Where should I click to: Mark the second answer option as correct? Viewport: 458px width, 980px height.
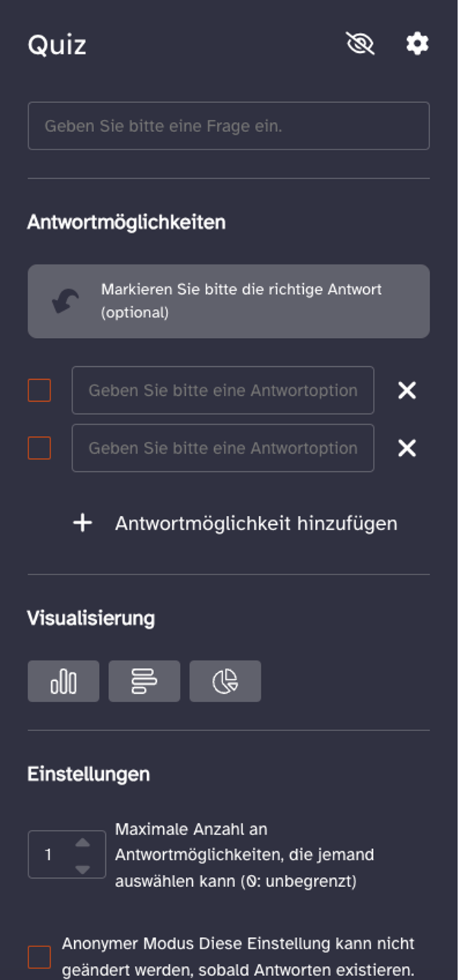pos(39,448)
